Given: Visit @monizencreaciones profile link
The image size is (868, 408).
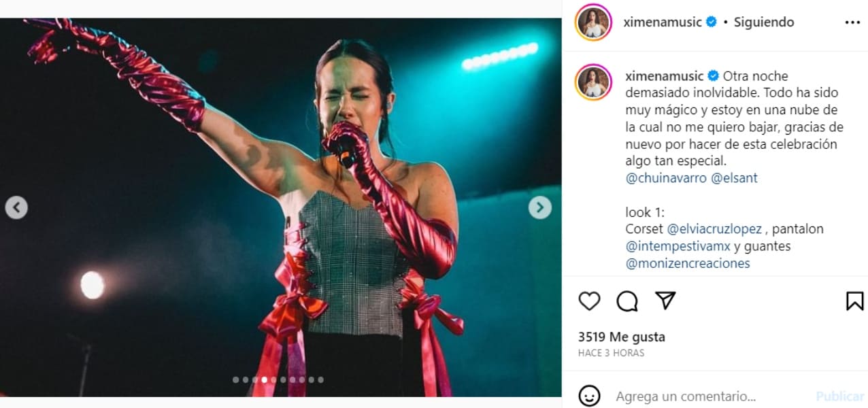Looking at the screenshot, I should click(x=688, y=263).
